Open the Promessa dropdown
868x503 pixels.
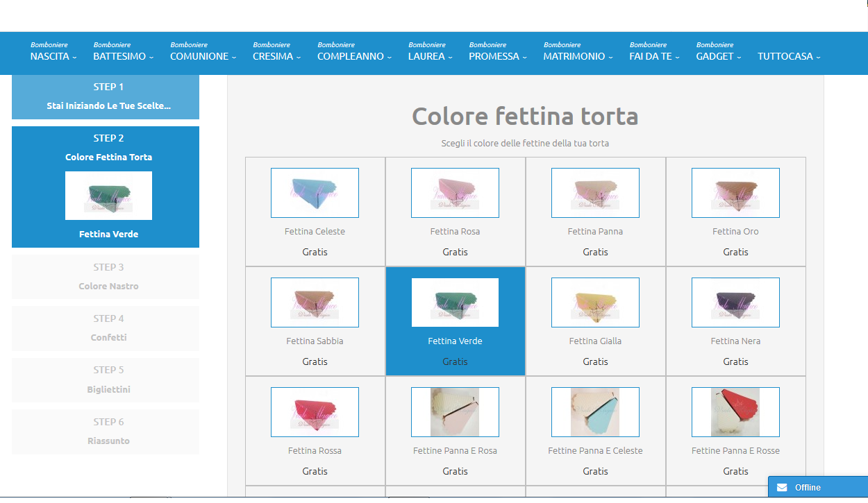498,51
